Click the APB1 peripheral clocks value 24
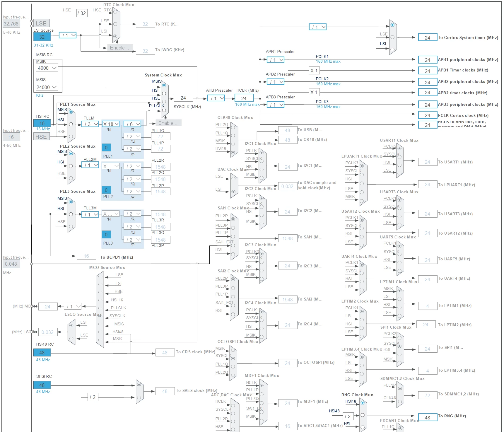 428,60
